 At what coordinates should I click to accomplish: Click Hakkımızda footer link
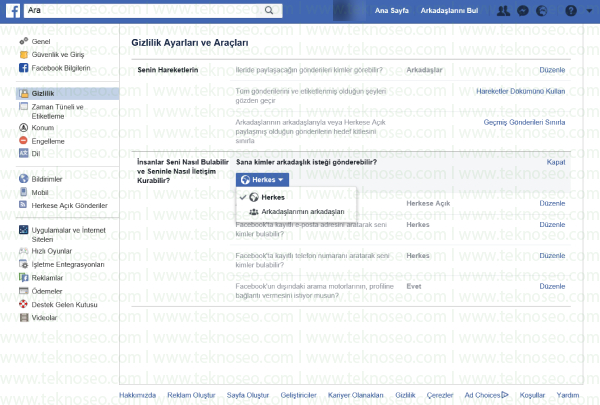137,395
